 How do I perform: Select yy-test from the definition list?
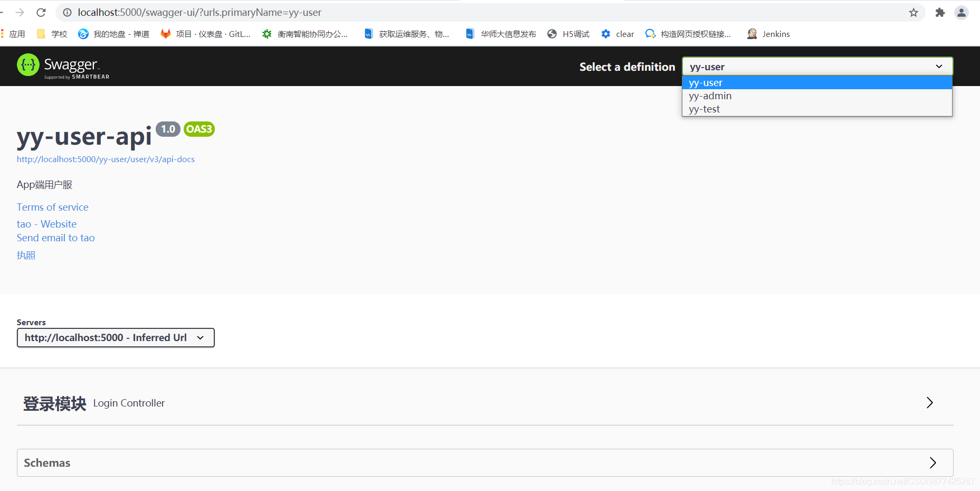click(x=705, y=109)
